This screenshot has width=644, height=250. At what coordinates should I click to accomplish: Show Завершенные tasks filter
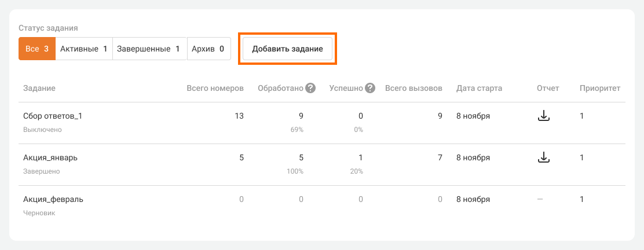[x=149, y=49]
